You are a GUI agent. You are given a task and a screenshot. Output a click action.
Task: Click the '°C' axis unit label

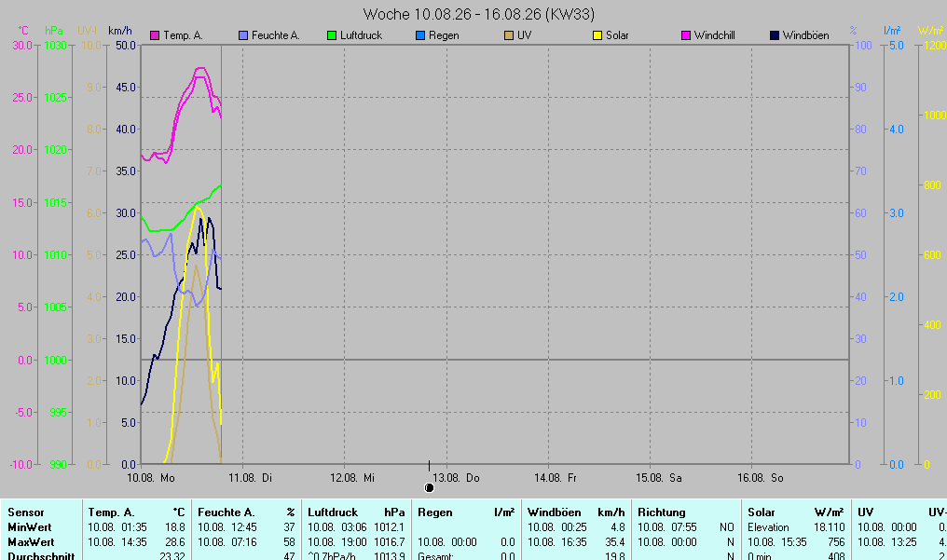click(x=23, y=30)
